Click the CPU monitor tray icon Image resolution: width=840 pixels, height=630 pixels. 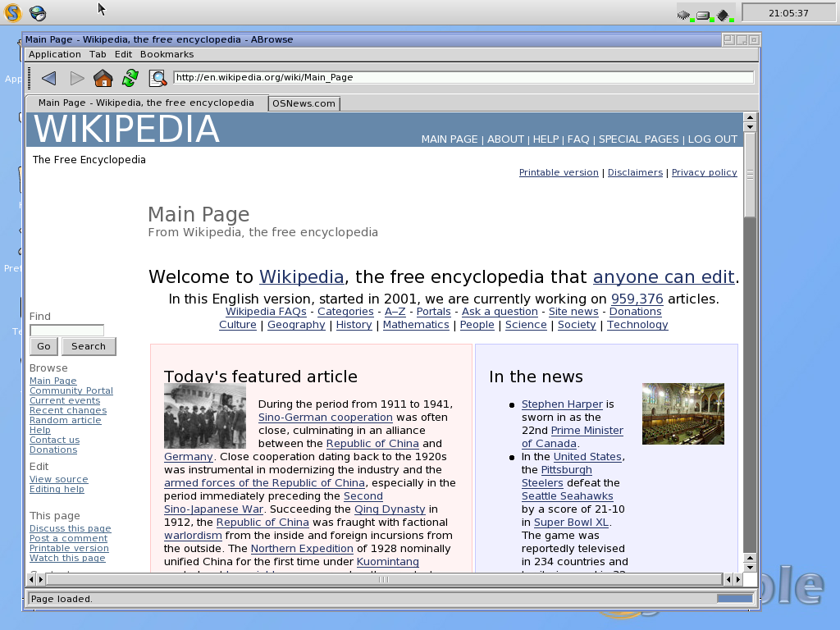(684, 14)
